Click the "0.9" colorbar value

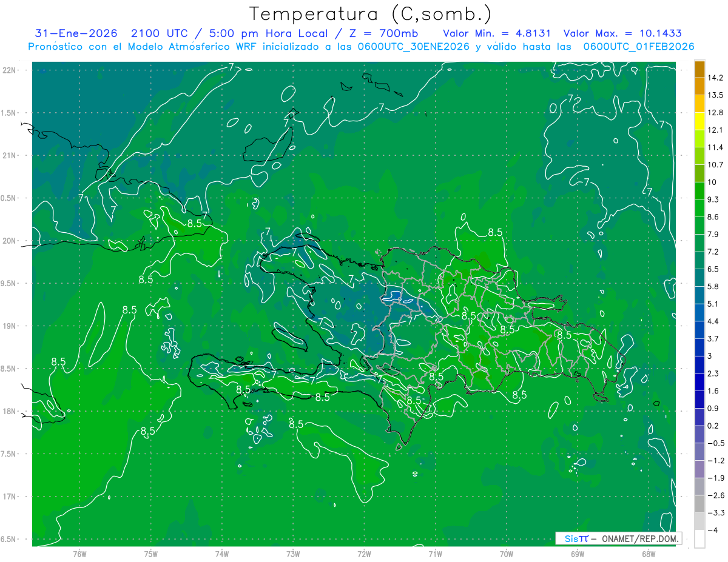[713, 408]
